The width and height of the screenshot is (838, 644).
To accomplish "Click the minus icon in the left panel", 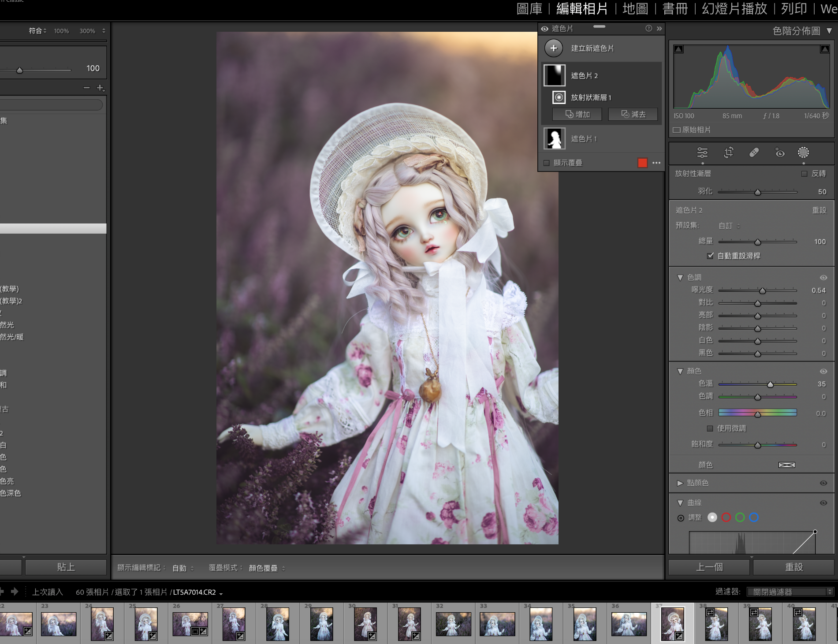I will [86, 88].
